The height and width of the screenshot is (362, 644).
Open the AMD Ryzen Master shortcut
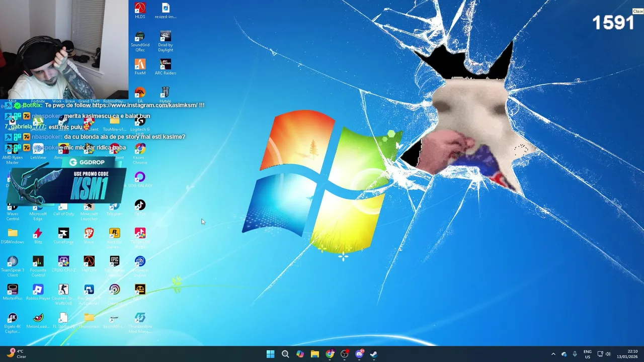point(13,152)
